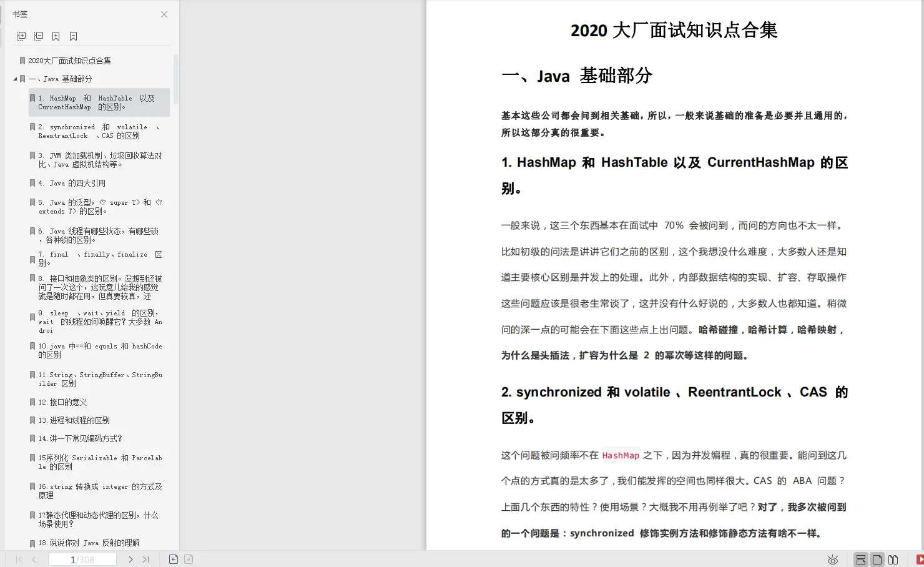
Task: Go to the first page
Action: 19,560
